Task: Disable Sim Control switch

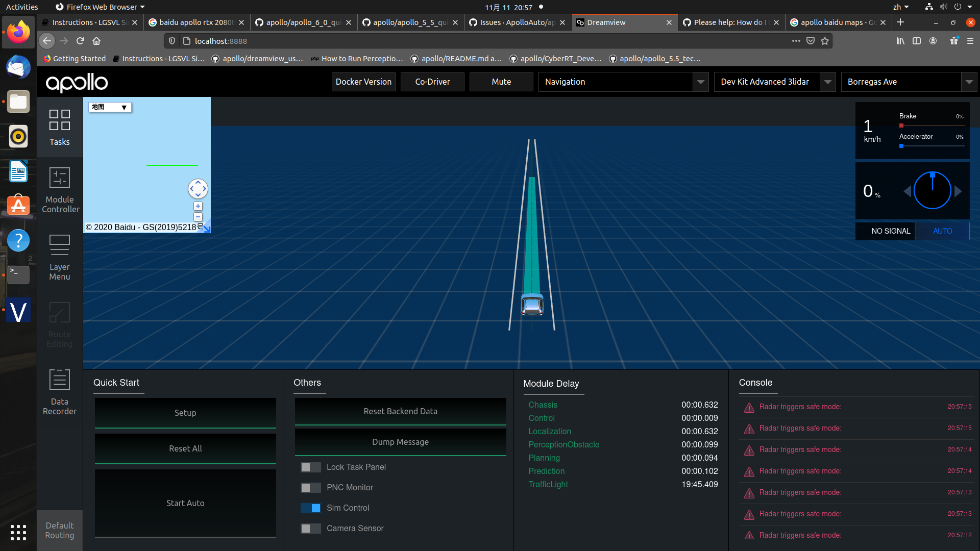Action: [x=310, y=508]
